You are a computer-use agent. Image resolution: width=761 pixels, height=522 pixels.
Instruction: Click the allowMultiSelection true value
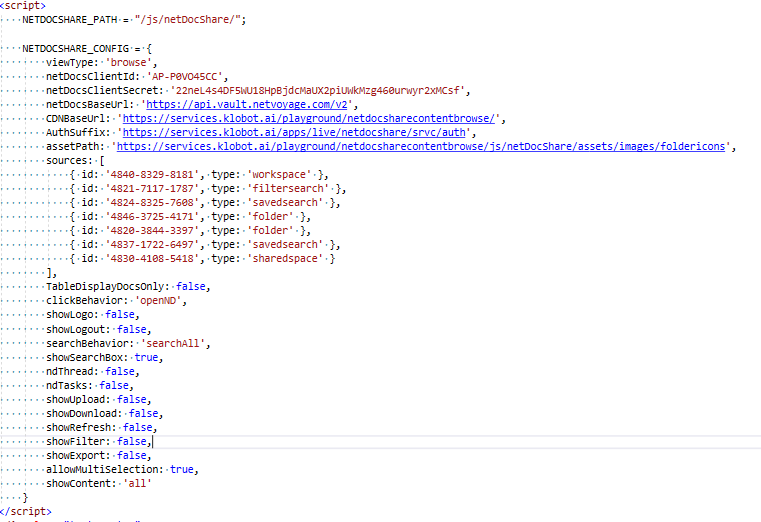[x=182, y=470]
